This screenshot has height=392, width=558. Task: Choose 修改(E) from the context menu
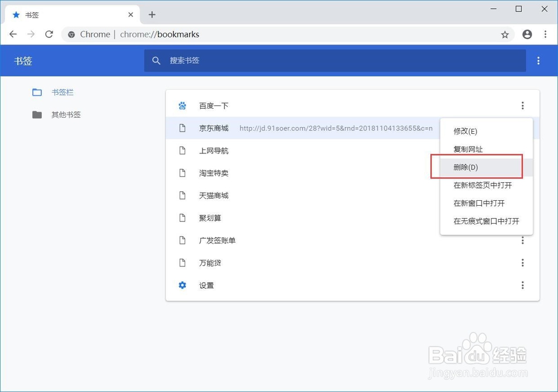point(486,131)
